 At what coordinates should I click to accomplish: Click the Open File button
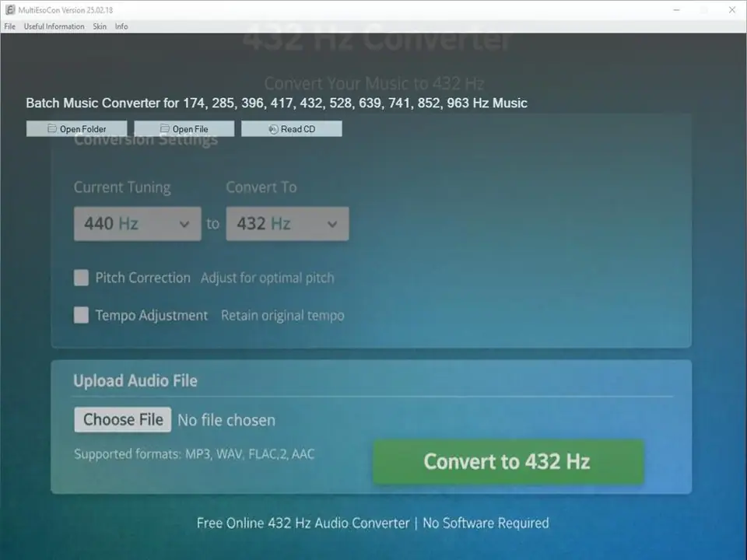(185, 128)
